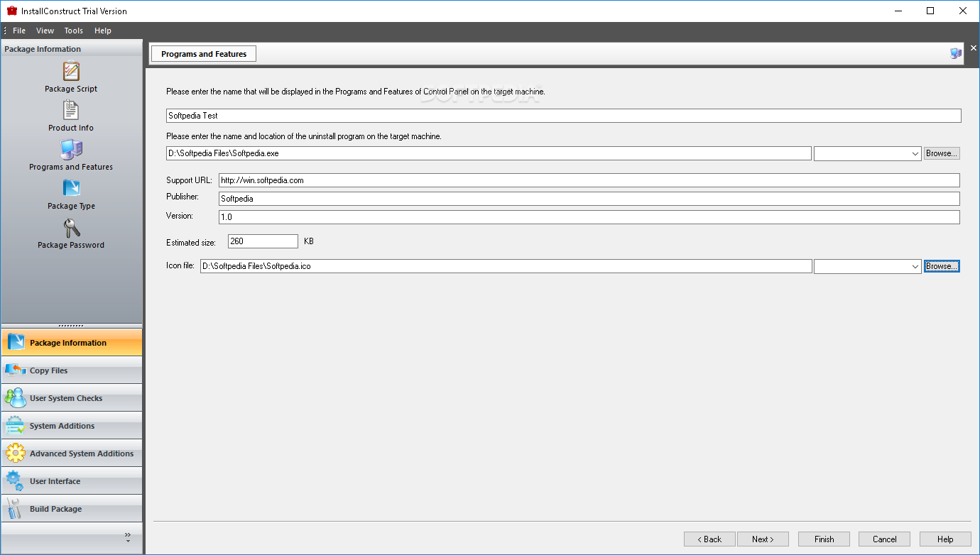Click the Help button at the bottom
Screen dimensions: 980x555
945,539
